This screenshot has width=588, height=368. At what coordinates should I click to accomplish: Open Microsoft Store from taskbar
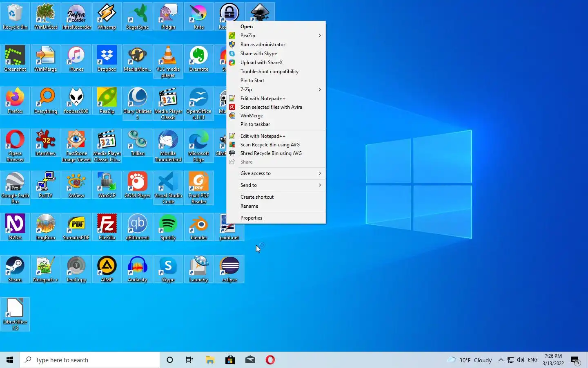click(x=230, y=360)
